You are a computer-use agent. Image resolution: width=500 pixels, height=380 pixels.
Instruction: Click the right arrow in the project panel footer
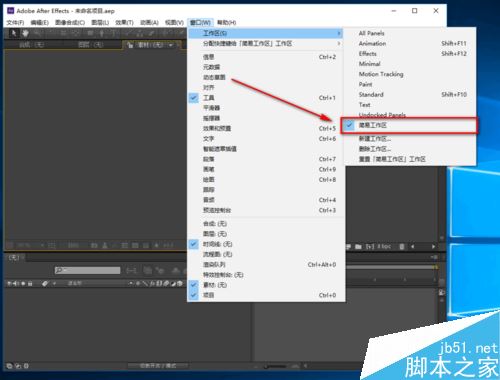[433, 247]
